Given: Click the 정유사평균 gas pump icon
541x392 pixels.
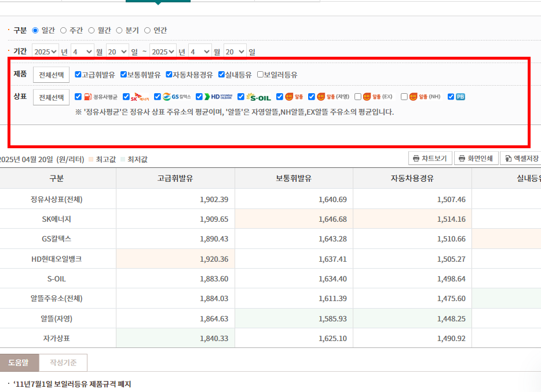Looking at the screenshot, I should 87,97.
